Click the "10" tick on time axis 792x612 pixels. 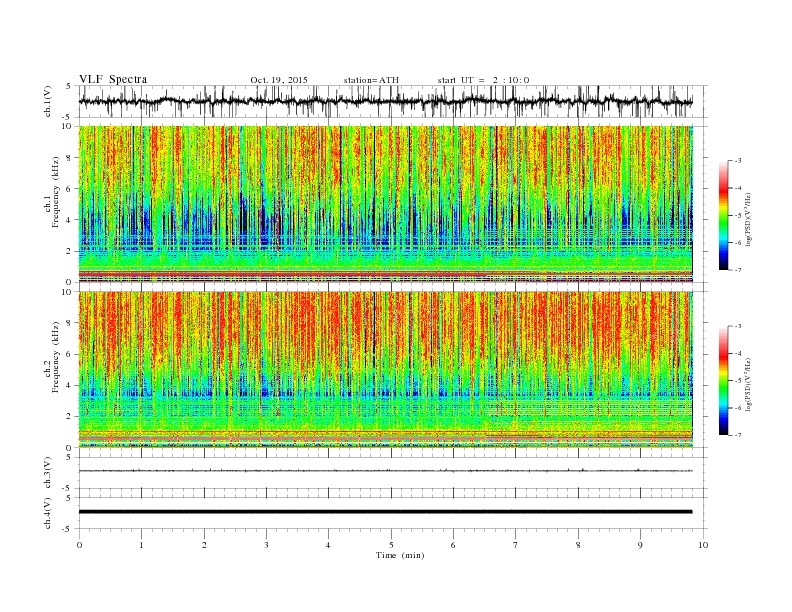coord(703,545)
